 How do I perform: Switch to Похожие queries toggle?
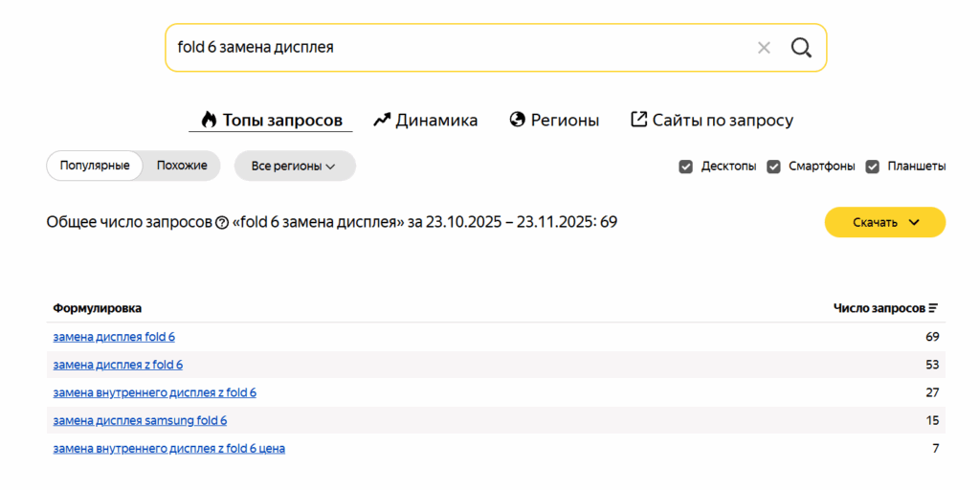[x=182, y=166]
